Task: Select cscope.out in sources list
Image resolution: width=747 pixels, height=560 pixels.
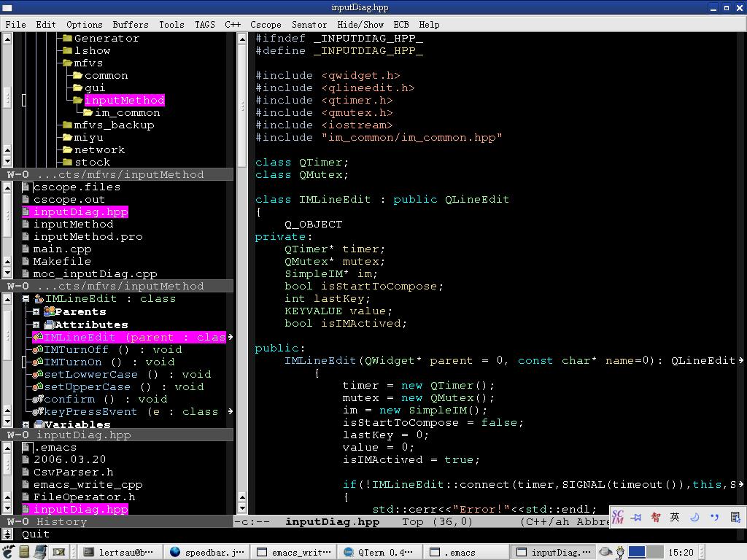Action: point(69,200)
